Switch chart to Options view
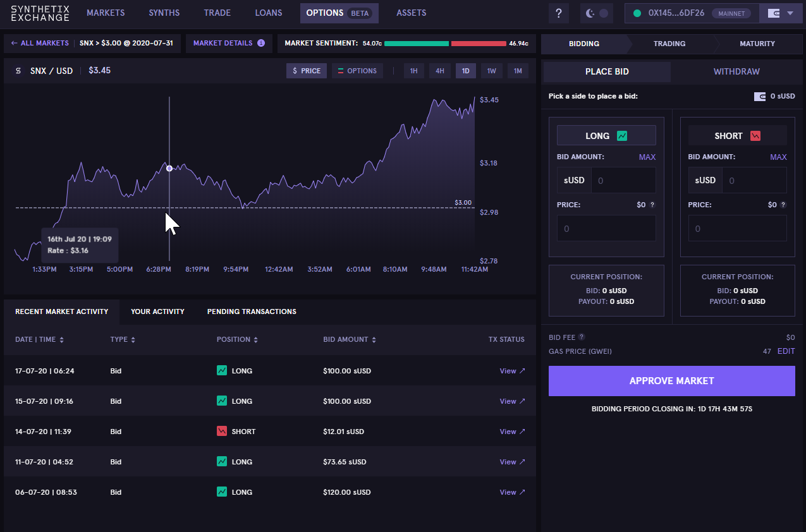Image resolution: width=806 pixels, height=532 pixels. [357, 71]
